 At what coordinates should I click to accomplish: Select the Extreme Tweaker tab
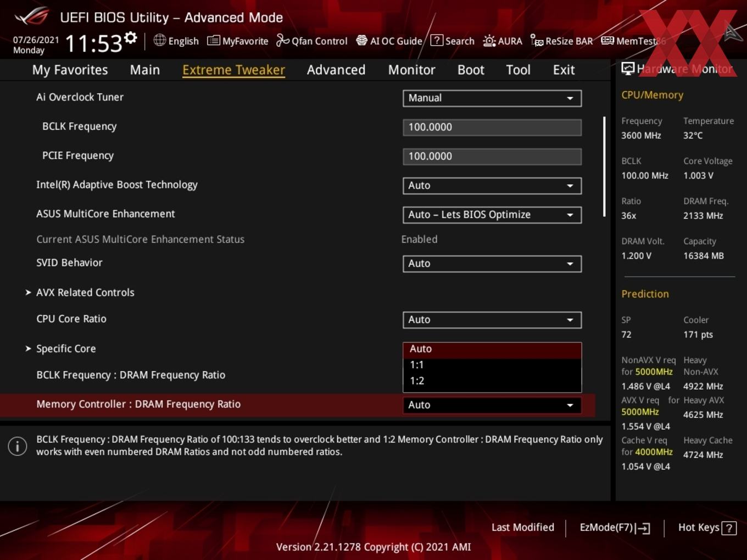click(233, 70)
